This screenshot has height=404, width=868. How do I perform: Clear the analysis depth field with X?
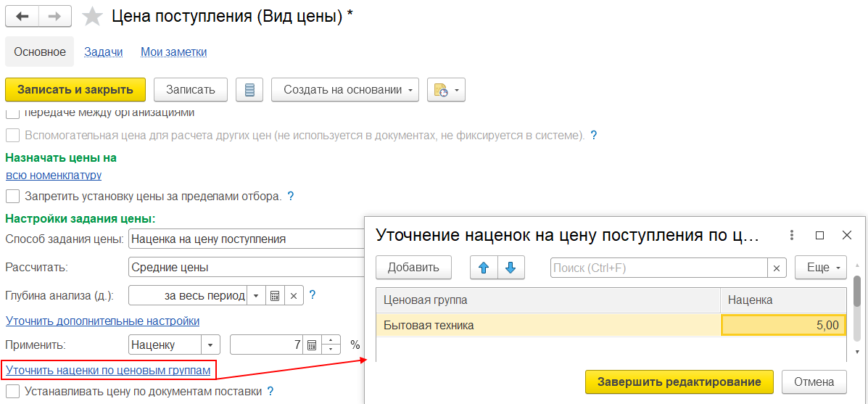(293, 296)
